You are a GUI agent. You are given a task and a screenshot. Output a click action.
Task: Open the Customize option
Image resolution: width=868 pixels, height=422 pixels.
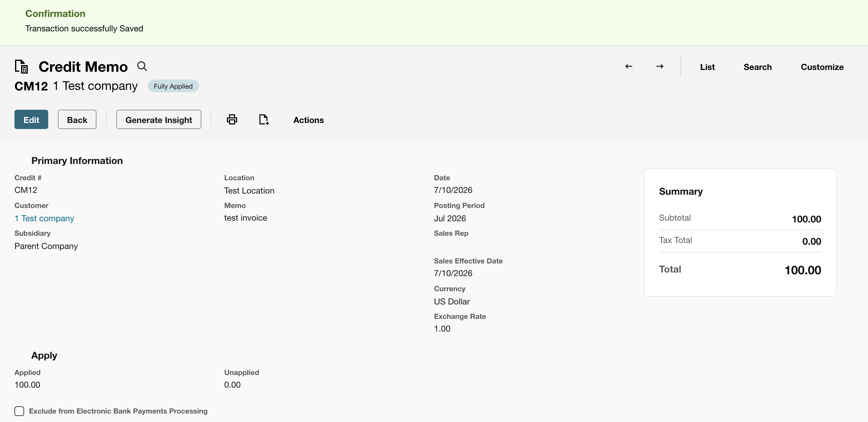point(822,67)
